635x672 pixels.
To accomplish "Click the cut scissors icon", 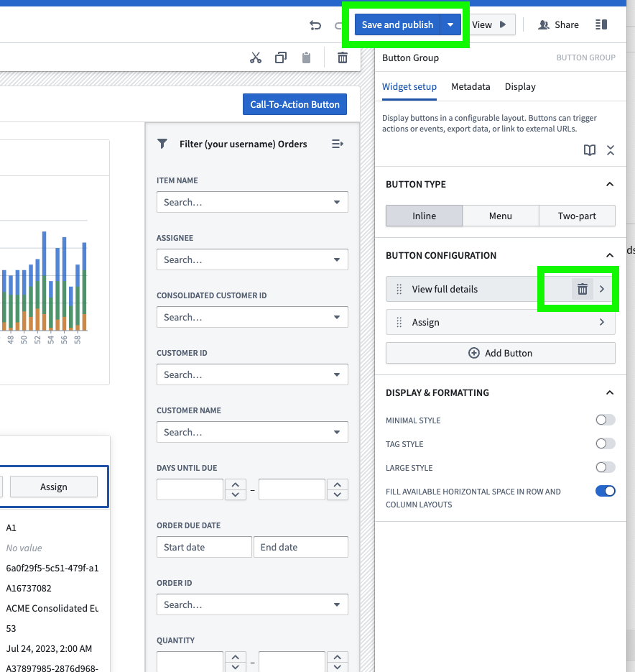I will (x=256, y=58).
